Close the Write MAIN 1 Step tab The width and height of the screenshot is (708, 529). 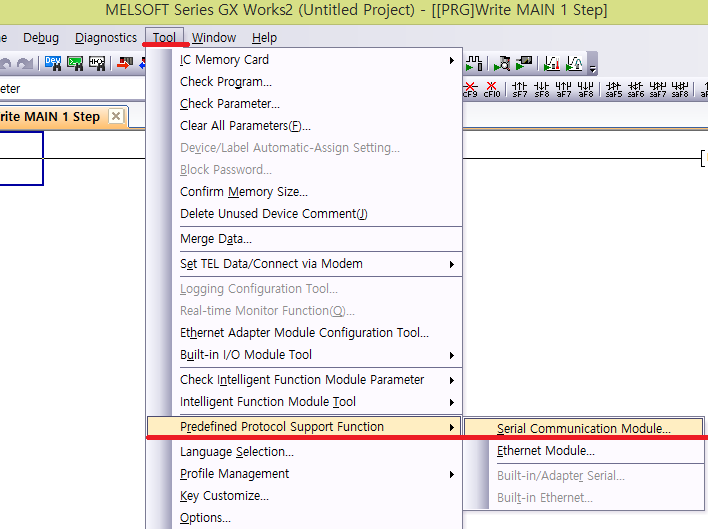(x=116, y=116)
